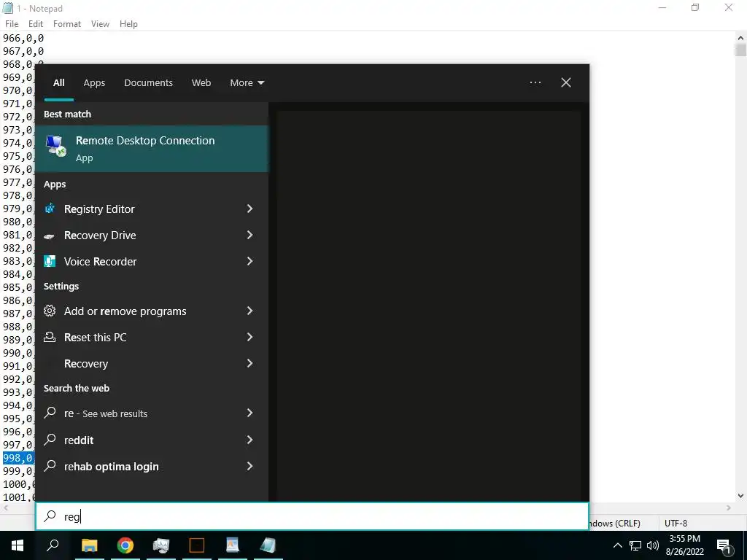Open search options three-dots menu
This screenshot has height=560, width=747.
coord(535,82)
